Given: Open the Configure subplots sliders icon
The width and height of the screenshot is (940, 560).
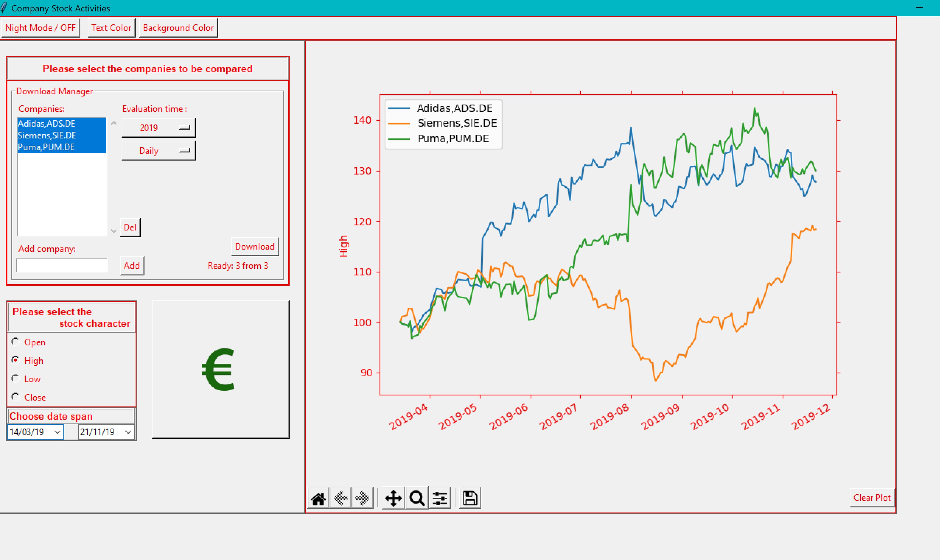Looking at the screenshot, I should tap(440, 499).
